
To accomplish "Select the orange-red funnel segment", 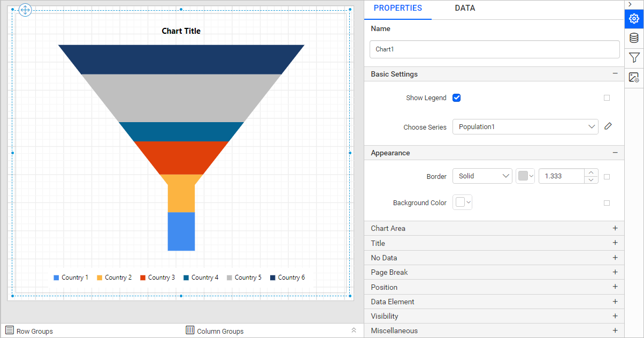I will click(x=181, y=157).
